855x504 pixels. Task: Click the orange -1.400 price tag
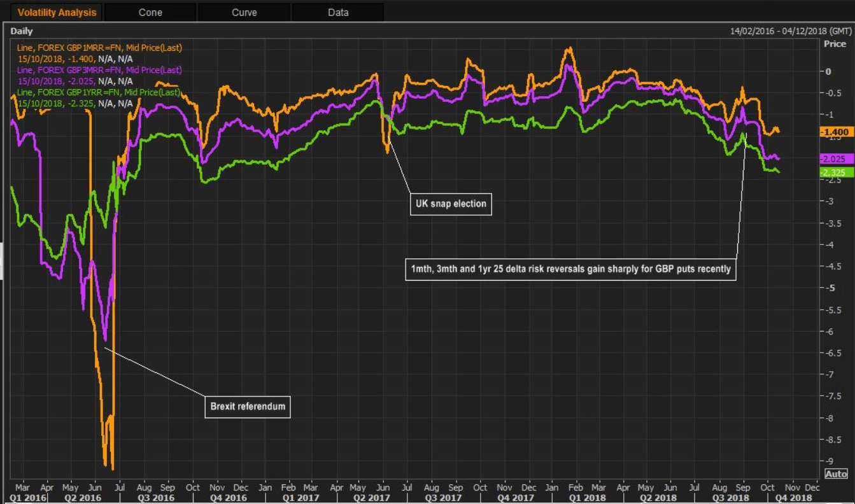coord(836,132)
